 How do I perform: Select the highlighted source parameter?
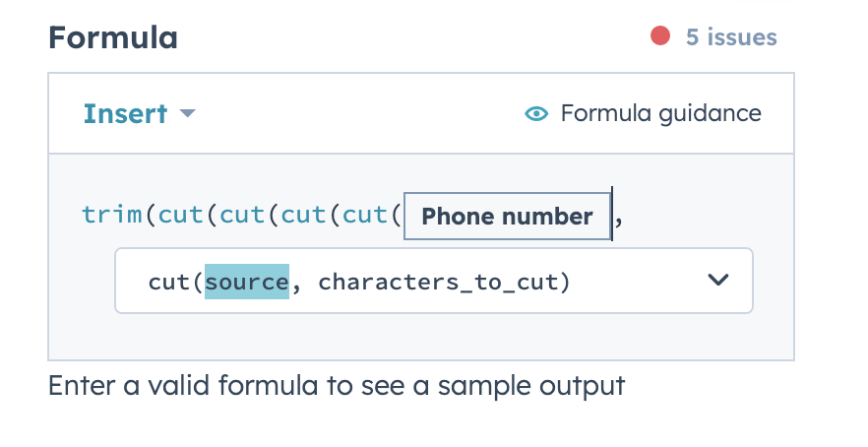247,282
